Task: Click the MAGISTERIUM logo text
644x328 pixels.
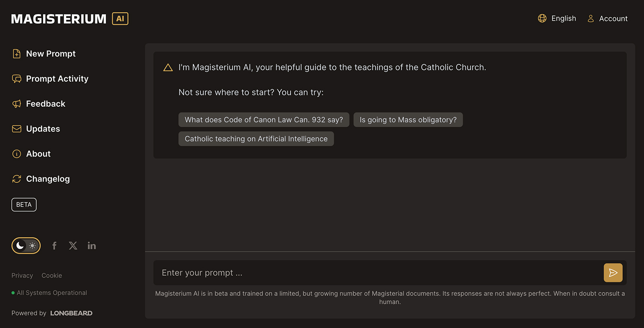Action: click(59, 19)
